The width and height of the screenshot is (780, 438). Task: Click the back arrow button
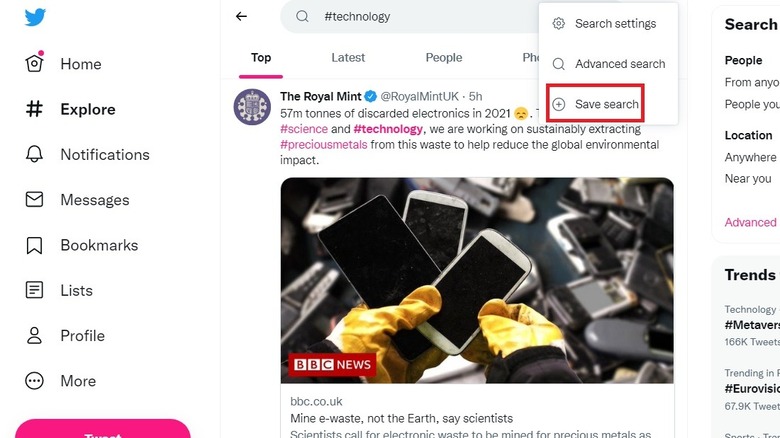coord(241,17)
